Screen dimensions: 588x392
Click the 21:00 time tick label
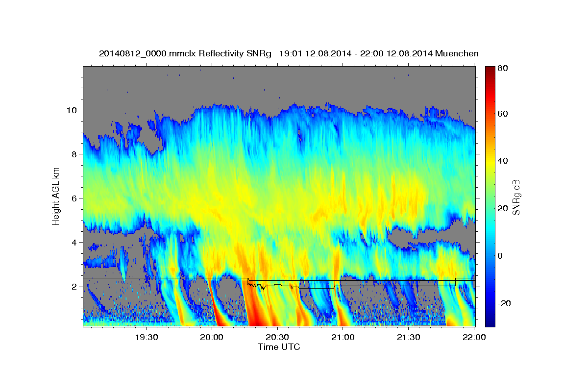click(343, 337)
